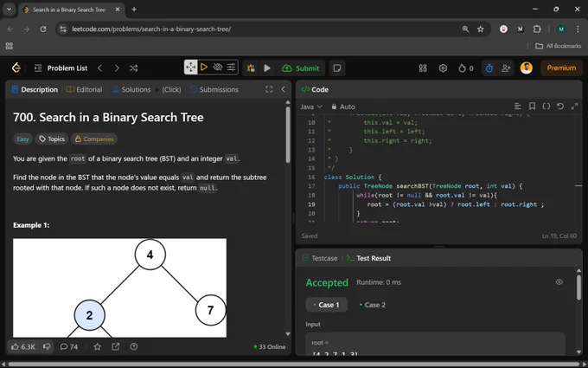This screenshot has height=368, width=588.
Task: Format code with align-lines icon
Action: 517,107
